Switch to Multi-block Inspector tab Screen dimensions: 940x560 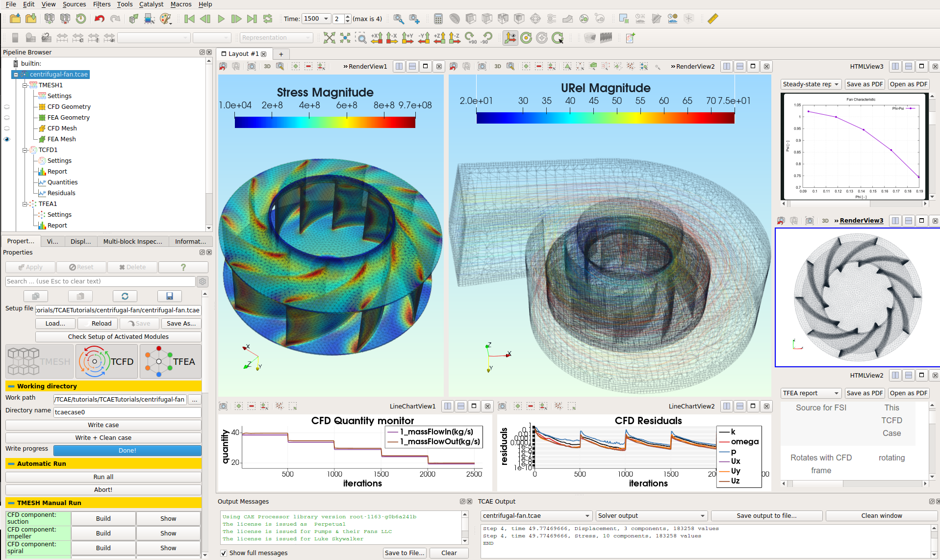click(132, 241)
